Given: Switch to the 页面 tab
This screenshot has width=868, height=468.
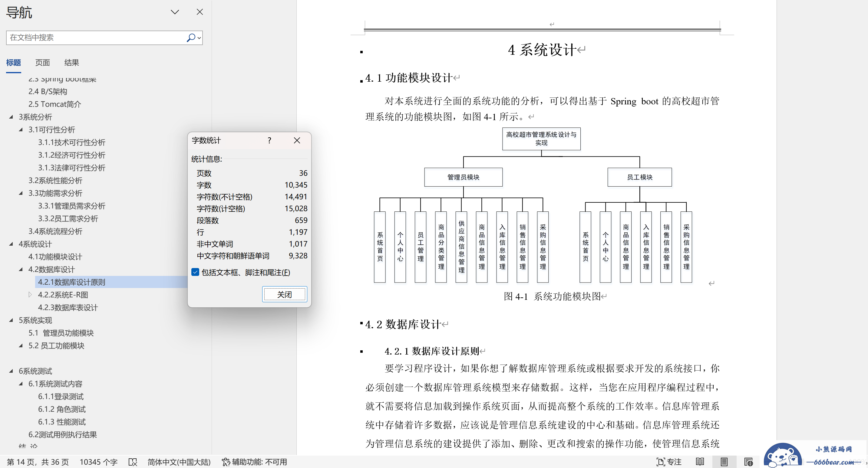Looking at the screenshot, I should tap(42, 63).
